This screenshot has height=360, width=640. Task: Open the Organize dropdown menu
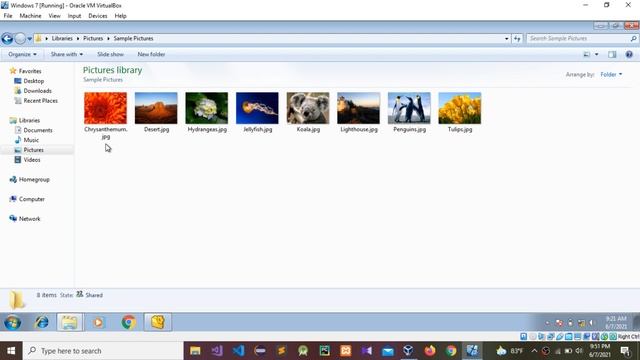pos(22,54)
